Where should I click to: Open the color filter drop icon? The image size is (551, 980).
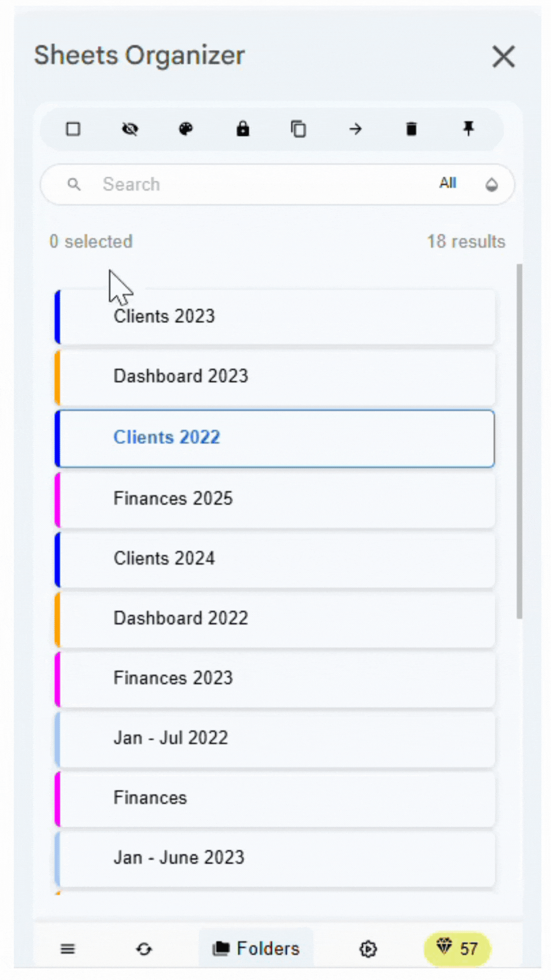(491, 184)
